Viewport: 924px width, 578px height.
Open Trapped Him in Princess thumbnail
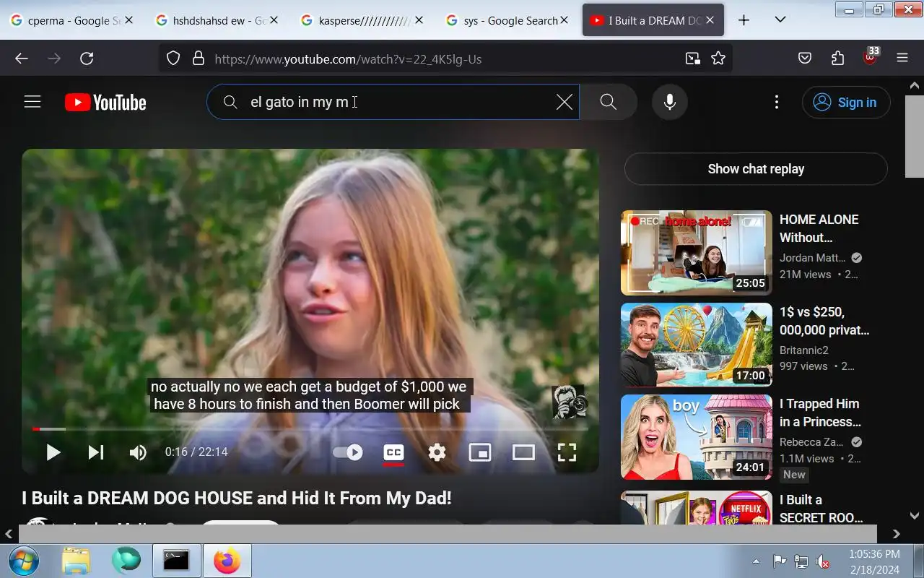click(x=697, y=437)
